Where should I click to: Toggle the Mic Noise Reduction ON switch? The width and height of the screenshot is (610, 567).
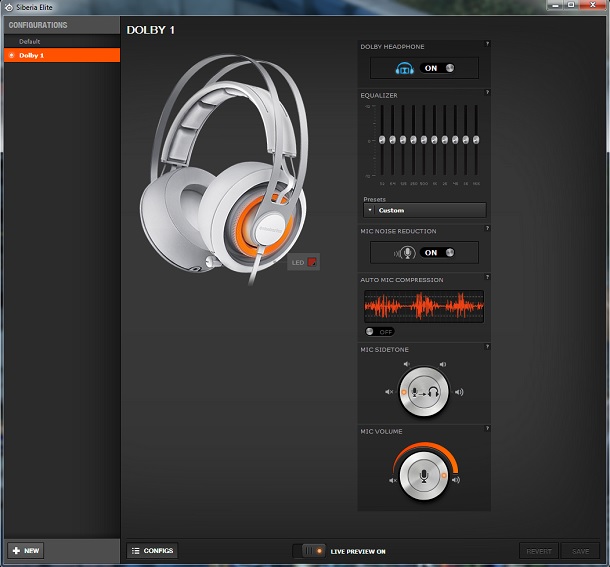click(437, 253)
